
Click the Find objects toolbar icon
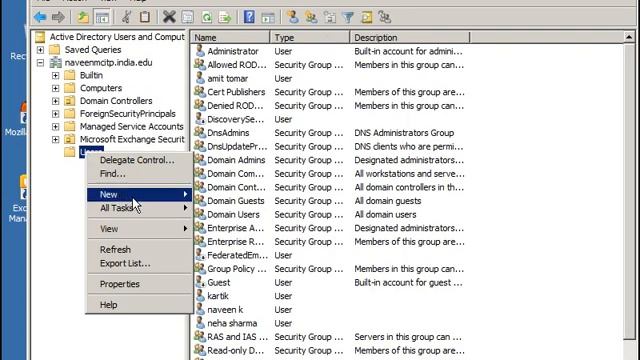pyautogui.click(x=367, y=17)
